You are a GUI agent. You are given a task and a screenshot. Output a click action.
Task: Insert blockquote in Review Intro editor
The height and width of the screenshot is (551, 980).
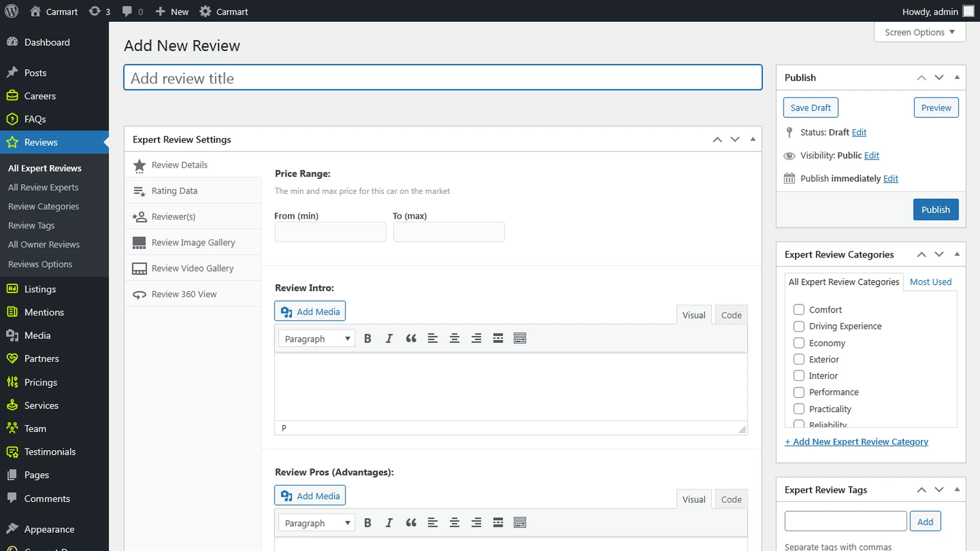(411, 338)
